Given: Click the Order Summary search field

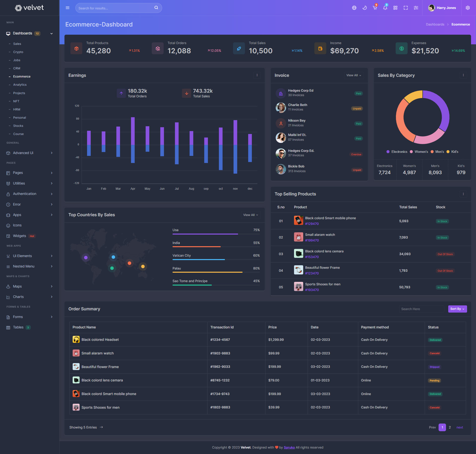Looking at the screenshot, I should point(421,309).
